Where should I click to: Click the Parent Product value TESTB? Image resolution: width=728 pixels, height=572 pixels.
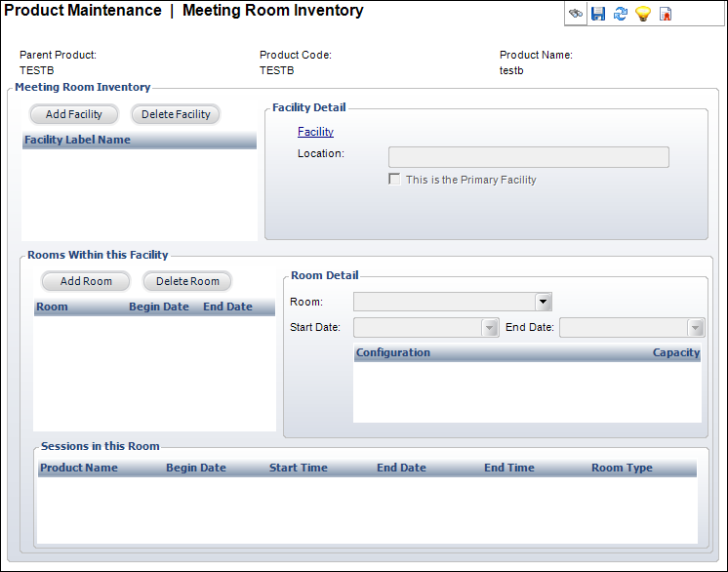point(37,70)
